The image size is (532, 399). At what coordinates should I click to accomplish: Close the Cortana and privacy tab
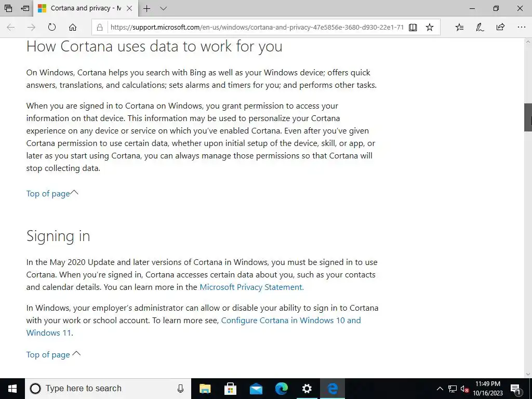coord(129,8)
